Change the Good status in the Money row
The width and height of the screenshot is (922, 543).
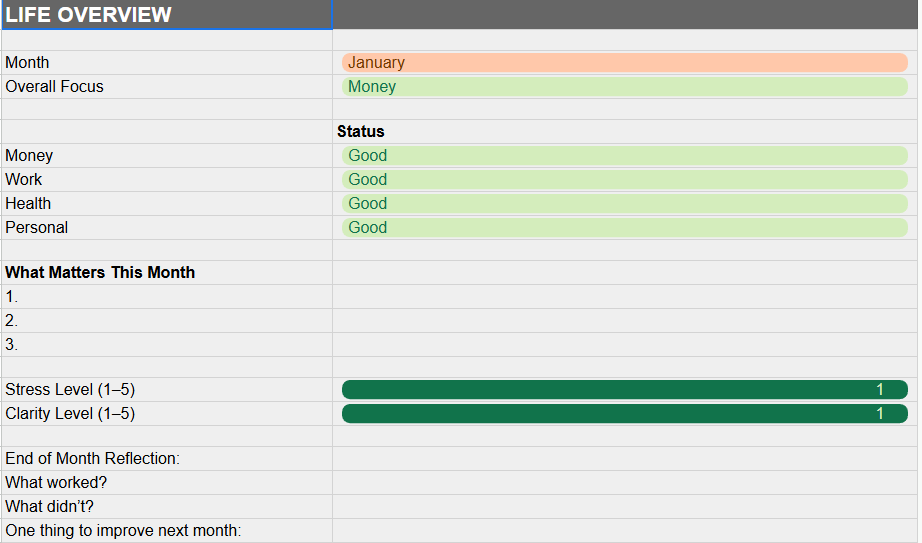pyautogui.click(x=624, y=156)
